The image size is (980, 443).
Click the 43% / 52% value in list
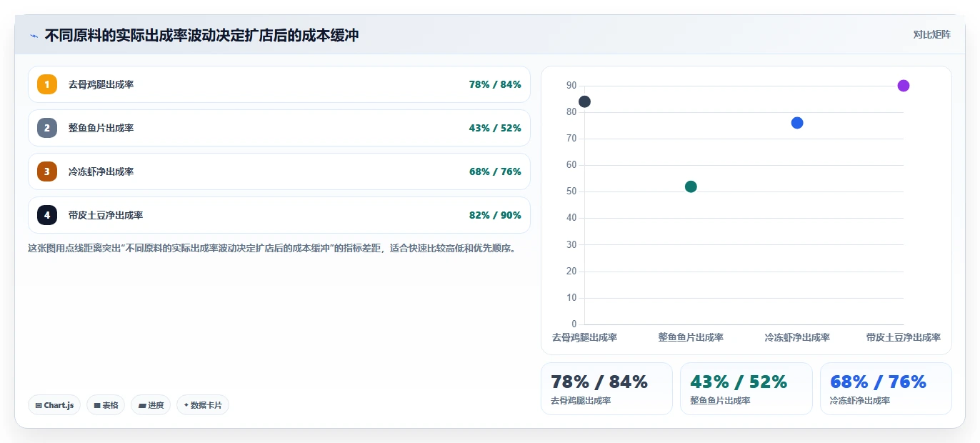point(495,128)
